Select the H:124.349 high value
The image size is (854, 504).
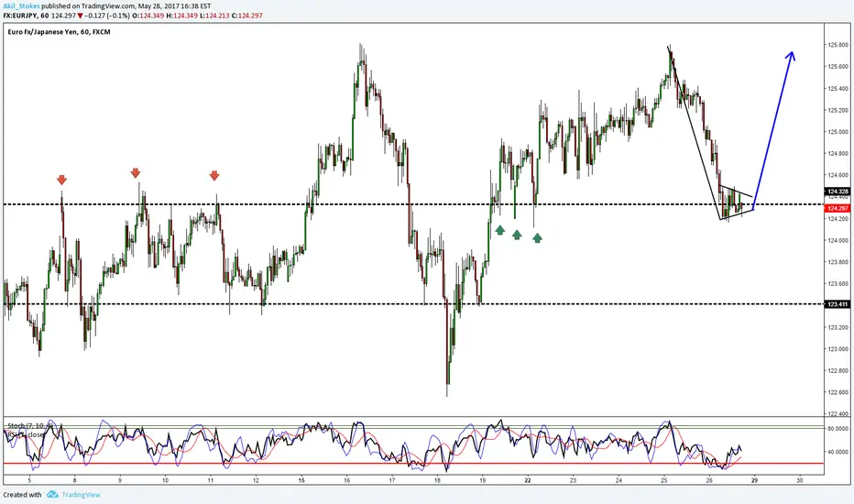tap(182, 16)
